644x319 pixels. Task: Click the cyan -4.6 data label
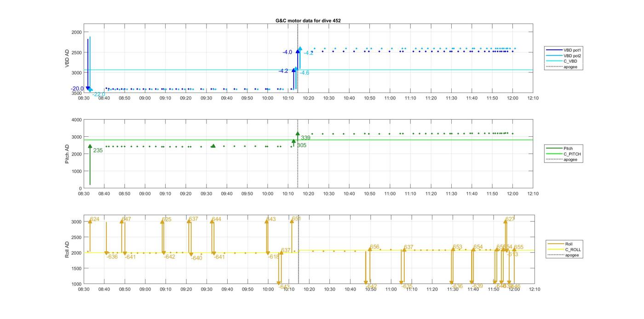coord(305,73)
